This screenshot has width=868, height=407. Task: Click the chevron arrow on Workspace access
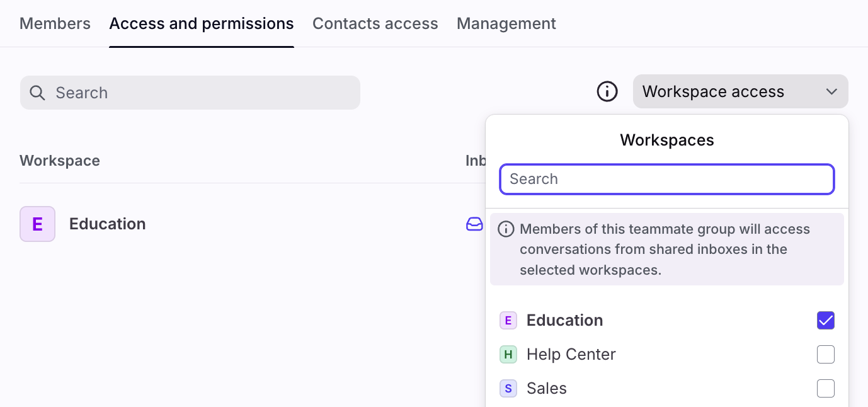pos(831,92)
